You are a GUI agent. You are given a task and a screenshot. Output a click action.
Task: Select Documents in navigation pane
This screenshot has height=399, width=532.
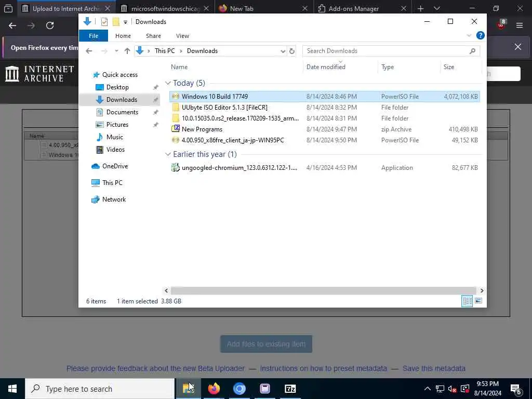[122, 112]
